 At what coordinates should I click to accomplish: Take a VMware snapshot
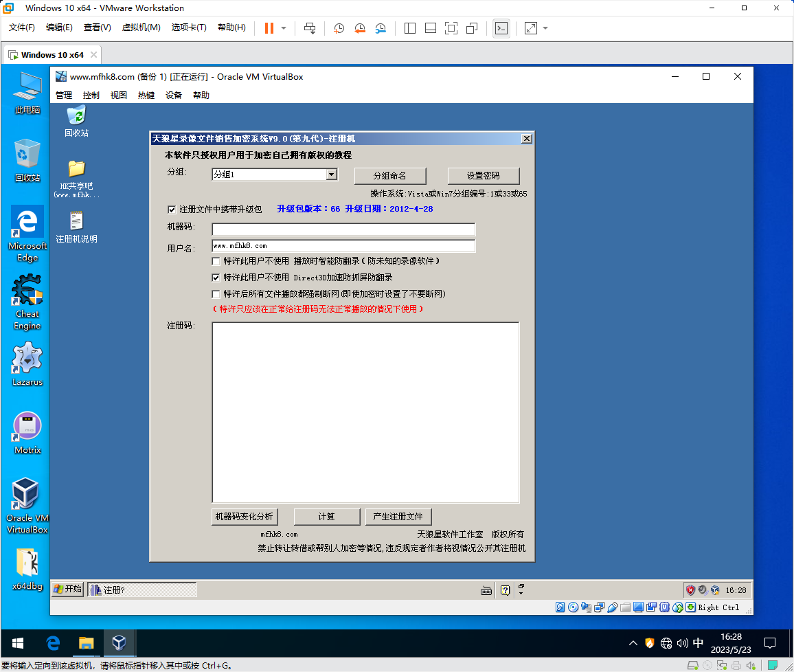click(339, 28)
